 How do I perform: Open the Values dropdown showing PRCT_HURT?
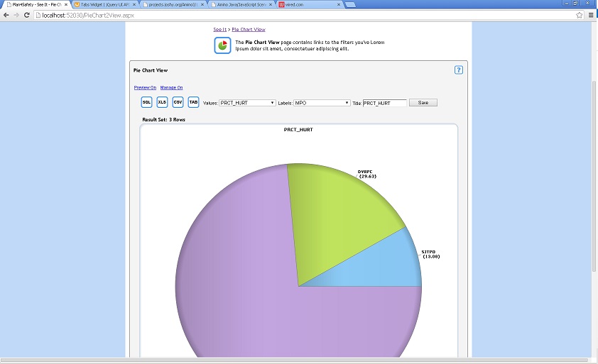pos(247,103)
